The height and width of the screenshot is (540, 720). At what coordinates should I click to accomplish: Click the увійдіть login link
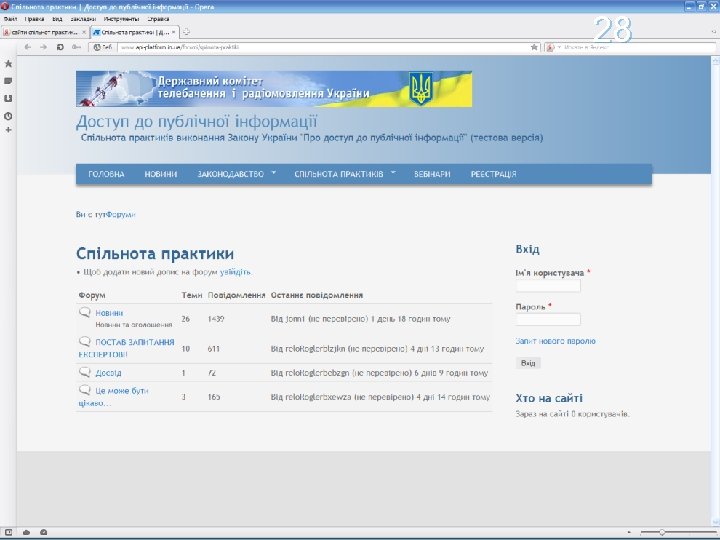(x=235, y=272)
